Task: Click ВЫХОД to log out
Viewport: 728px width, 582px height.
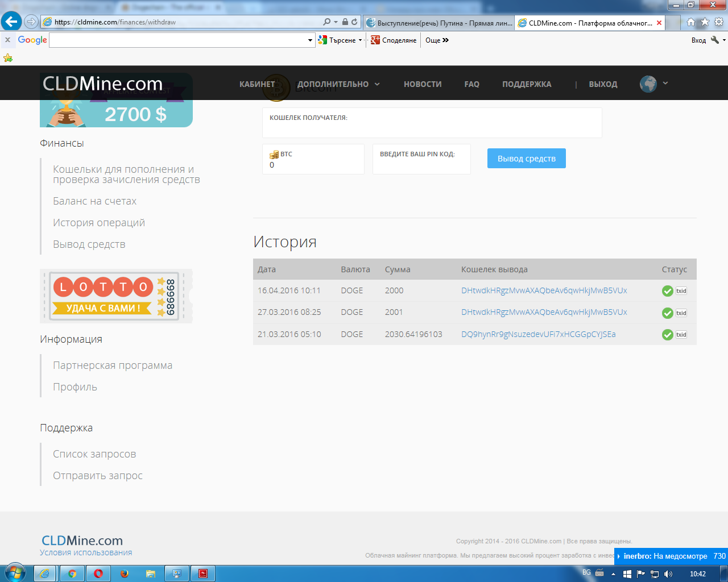Action: point(603,84)
